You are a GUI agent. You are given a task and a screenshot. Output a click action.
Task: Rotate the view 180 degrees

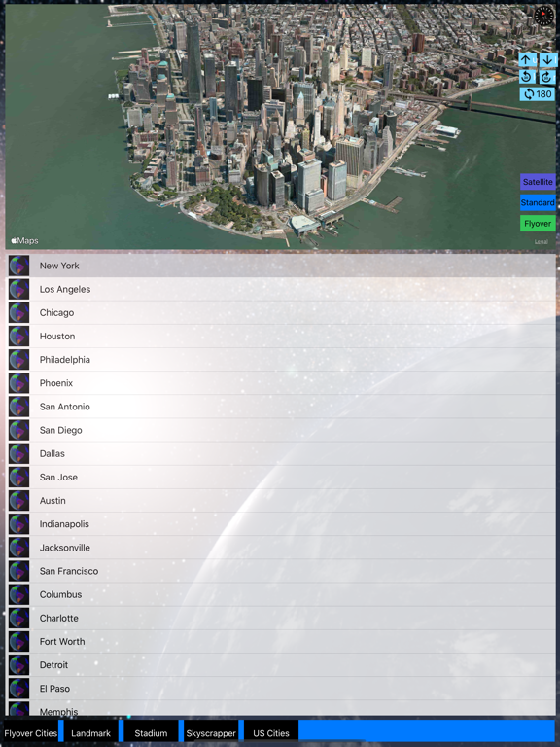537,93
